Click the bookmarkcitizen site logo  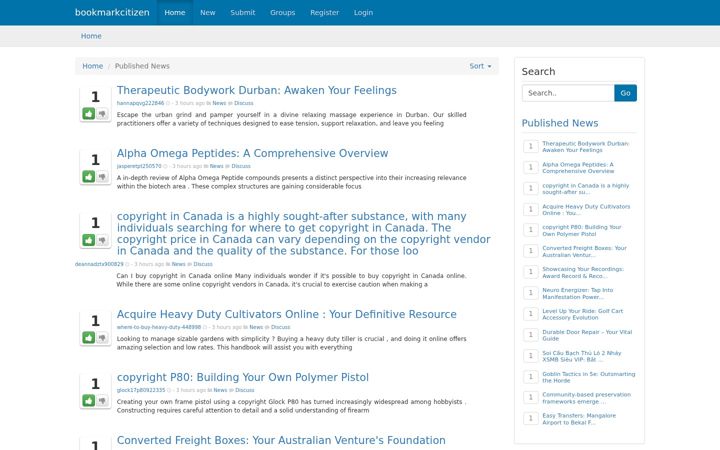tap(112, 12)
